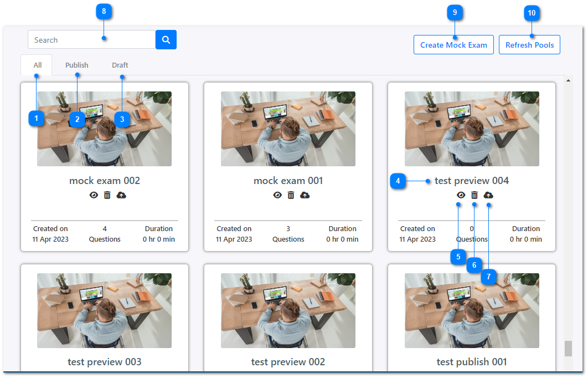
Task: Publish test preview 004 using cloud upload icon
Action: 488,195
